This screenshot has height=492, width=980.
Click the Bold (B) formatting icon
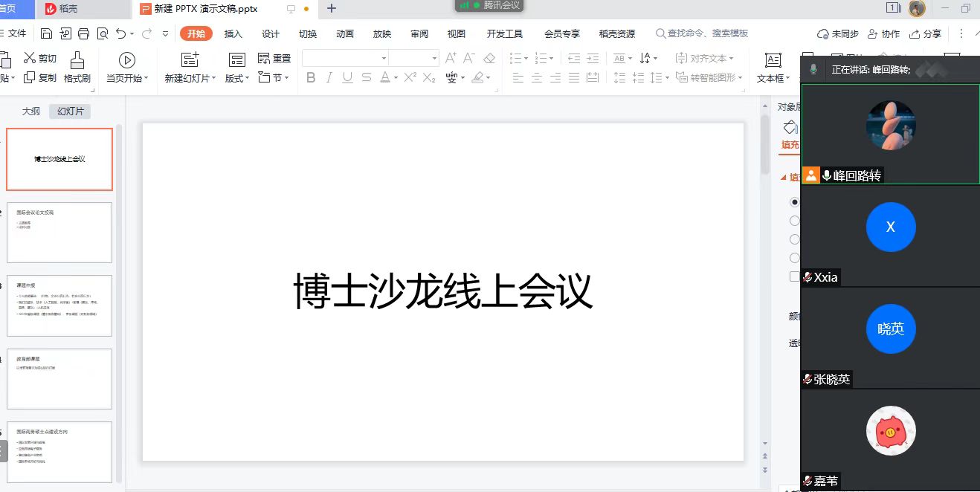311,78
